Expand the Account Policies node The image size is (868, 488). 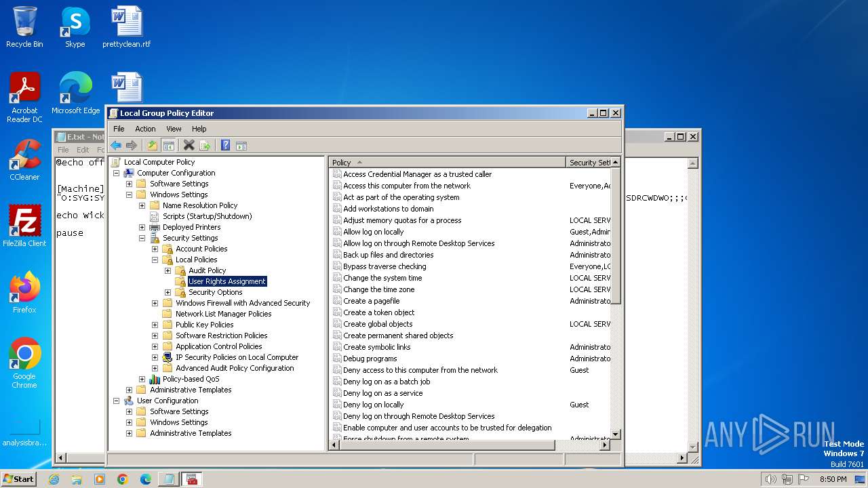coord(155,249)
